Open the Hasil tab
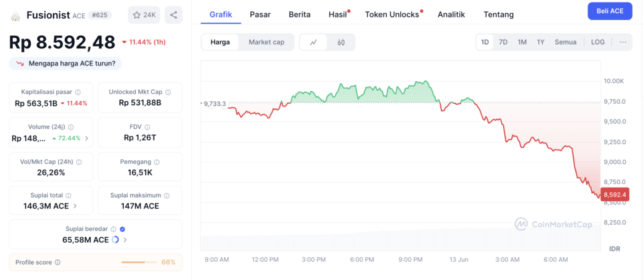The width and height of the screenshot is (644, 280). pos(338,14)
